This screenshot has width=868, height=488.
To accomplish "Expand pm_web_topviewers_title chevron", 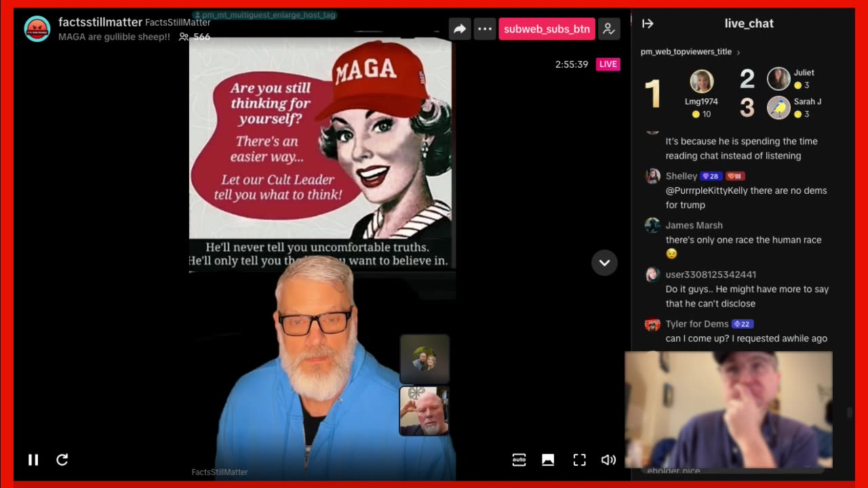I will click(x=738, y=52).
